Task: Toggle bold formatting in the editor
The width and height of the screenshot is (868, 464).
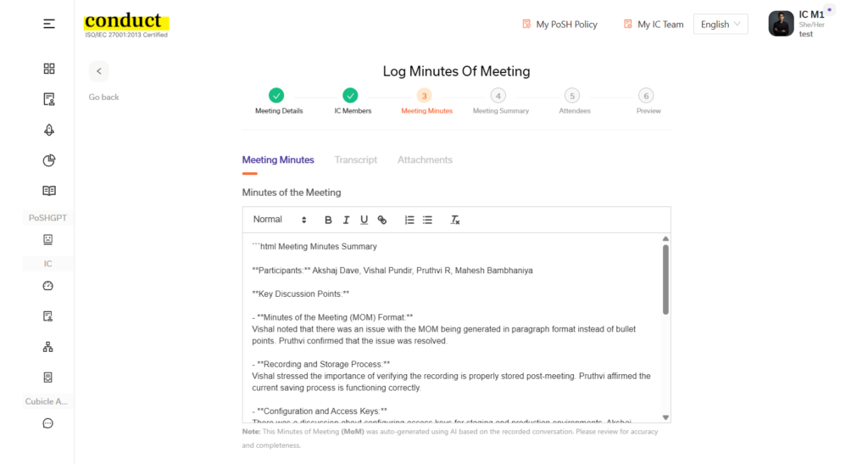Action: [328, 220]
